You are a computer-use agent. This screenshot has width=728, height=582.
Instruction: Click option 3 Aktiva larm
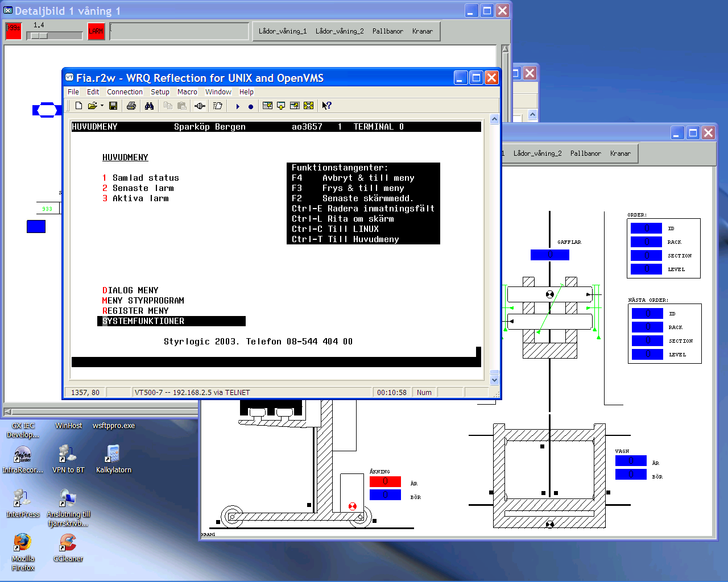tap(135, 198)
